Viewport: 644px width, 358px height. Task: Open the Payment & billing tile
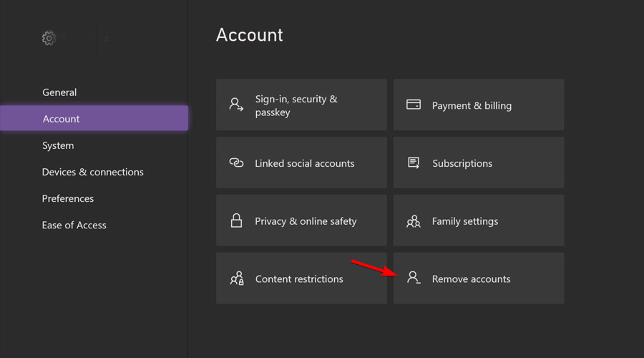pos(479,105)
